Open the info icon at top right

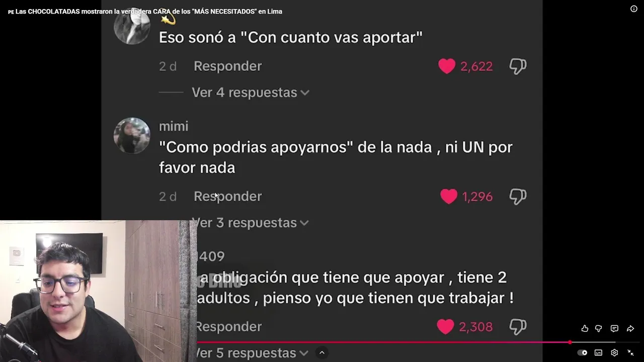(x=634, y=9)
